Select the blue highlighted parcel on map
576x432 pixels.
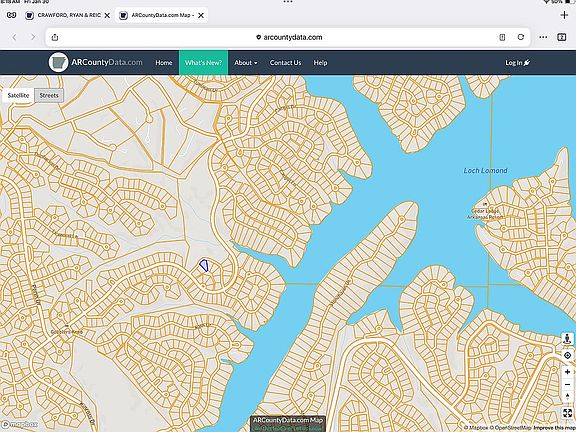pyautogui.click(x=204, y=265)
